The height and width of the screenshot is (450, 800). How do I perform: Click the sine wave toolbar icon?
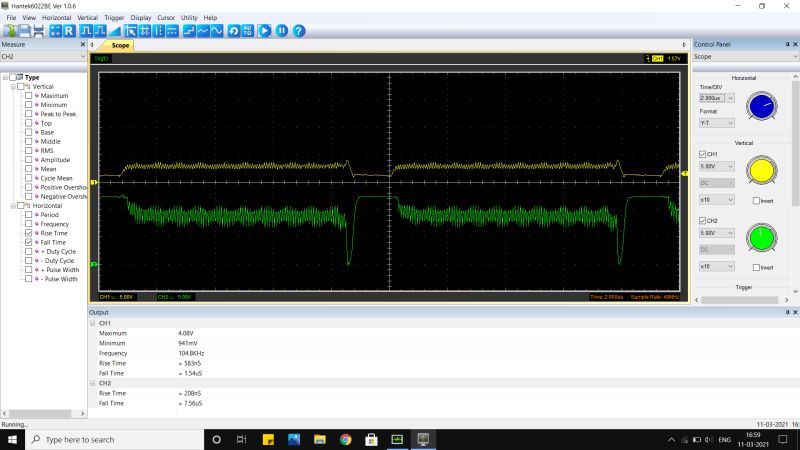click(x=217, y=31)
